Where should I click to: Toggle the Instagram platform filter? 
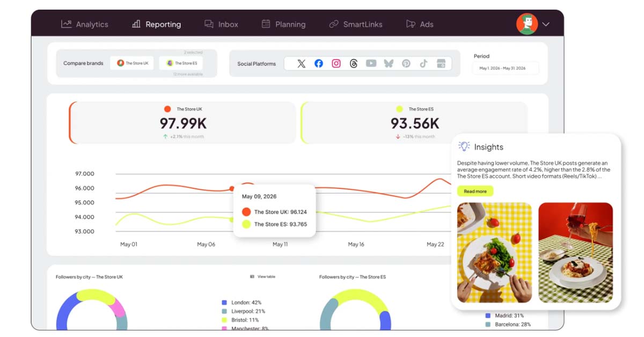point(336,63)
